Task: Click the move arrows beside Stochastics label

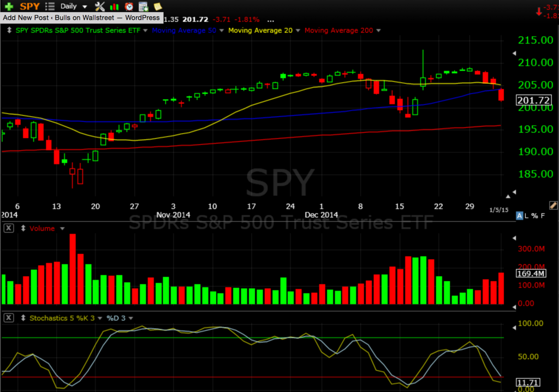Action: pos(23,318)
